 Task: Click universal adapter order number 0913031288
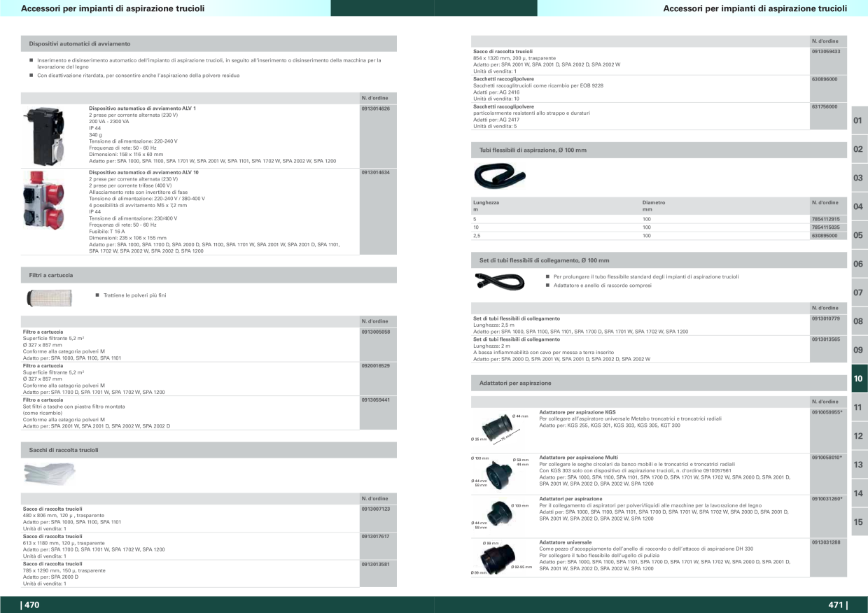[826, 542]
